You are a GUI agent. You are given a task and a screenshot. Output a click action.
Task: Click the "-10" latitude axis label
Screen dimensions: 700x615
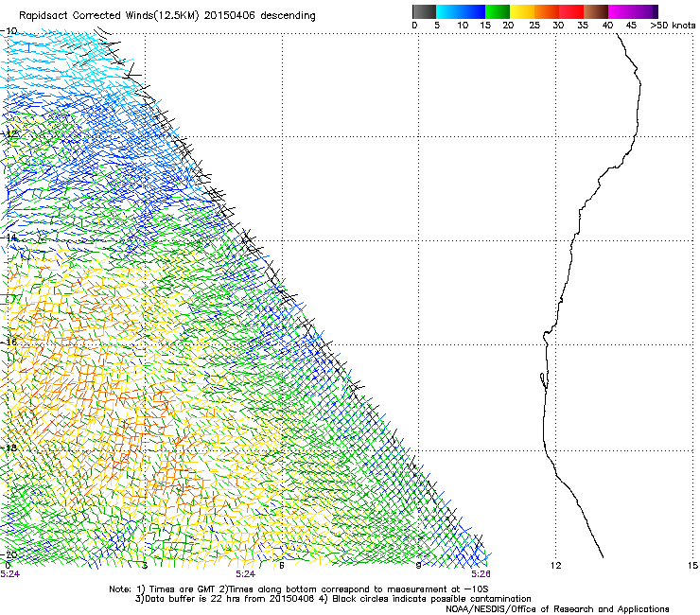[x=9, y=31]
